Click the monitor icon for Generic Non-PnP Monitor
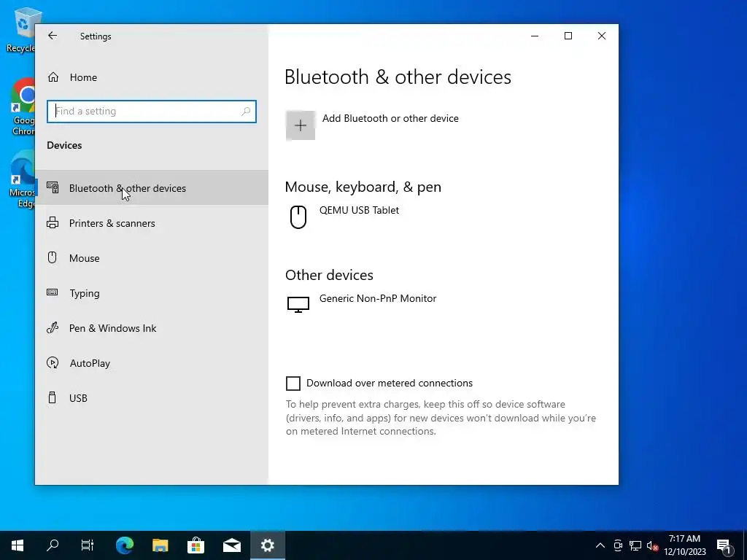Viewport: 747px width, 560px height. (298, 305)
